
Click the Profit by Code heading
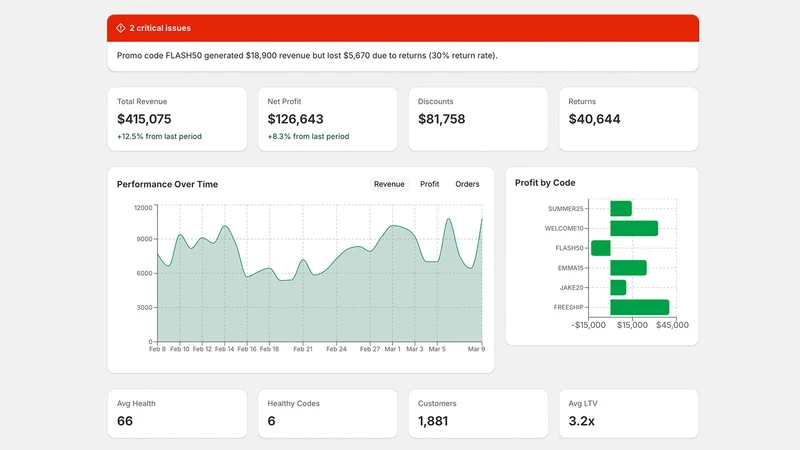(x=545, y=183)
